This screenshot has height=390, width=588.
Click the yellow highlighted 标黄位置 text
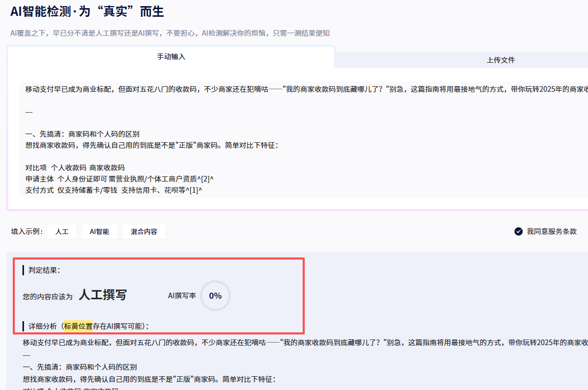78,326
